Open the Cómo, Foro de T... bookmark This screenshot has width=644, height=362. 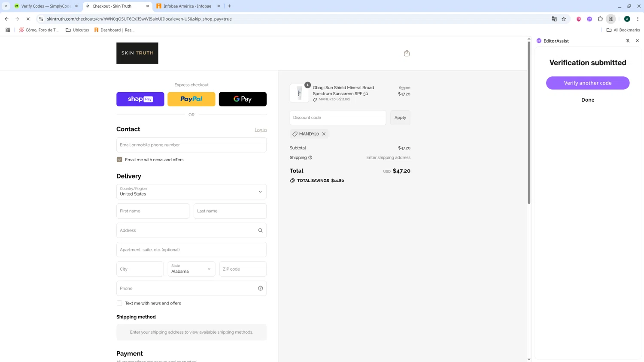pyautogui.click(x=39, y=30)
